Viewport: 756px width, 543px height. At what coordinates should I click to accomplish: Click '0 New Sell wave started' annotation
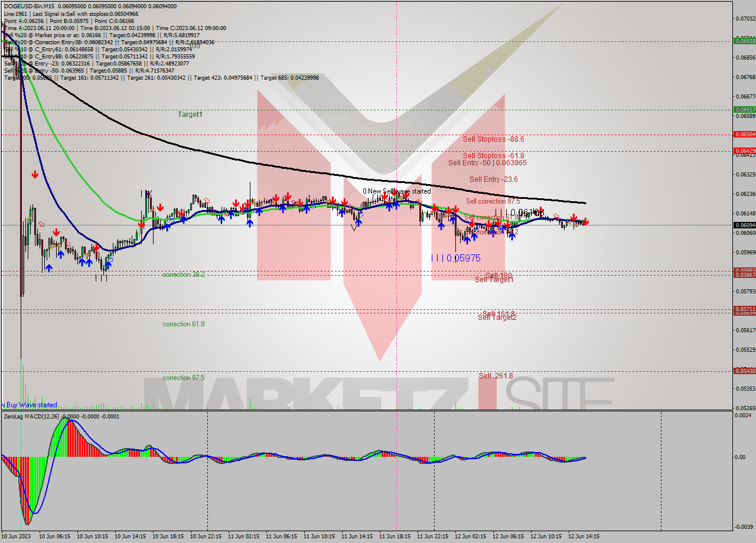coord(397,191)
